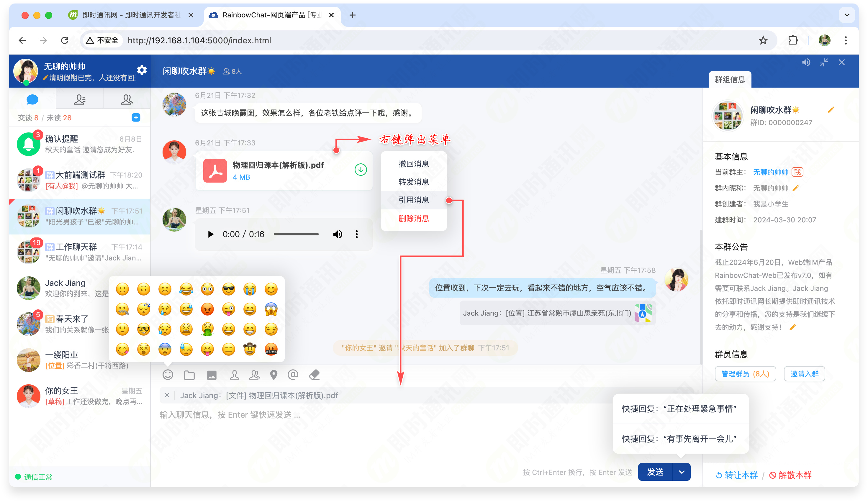Open more options on the voice player
This screenshot has width=868, height=502.
point(356,234)
